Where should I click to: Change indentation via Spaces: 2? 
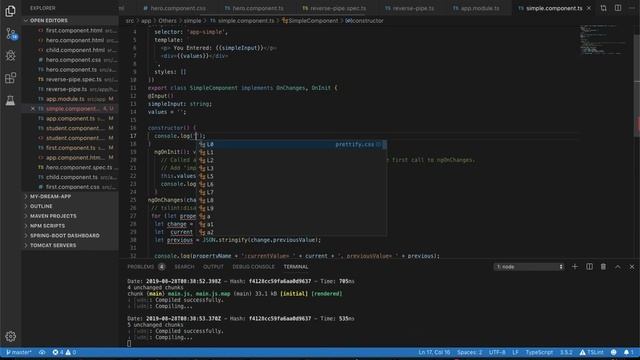coord(469,352)
